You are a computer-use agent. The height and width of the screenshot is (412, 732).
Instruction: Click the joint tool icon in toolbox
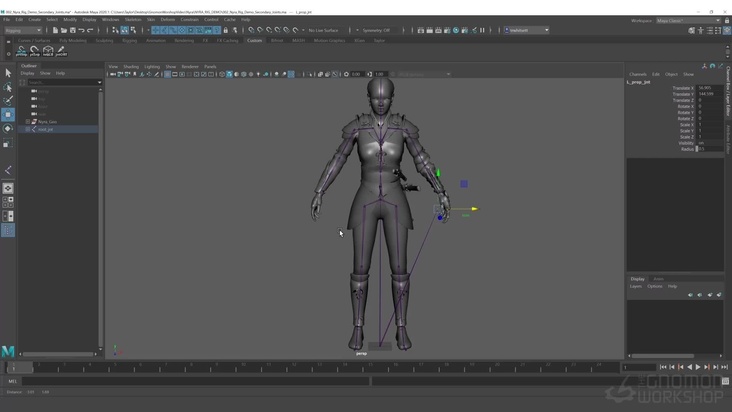click(8, 170)
